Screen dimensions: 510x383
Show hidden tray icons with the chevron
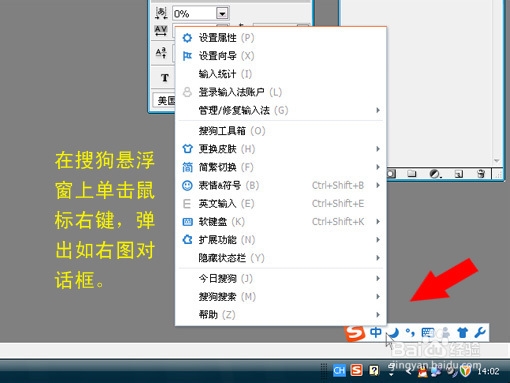pos(408,371)
